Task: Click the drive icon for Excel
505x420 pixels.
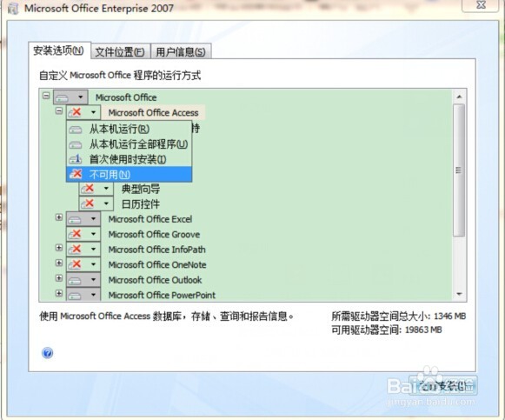Action: click(x=75, y=220)
